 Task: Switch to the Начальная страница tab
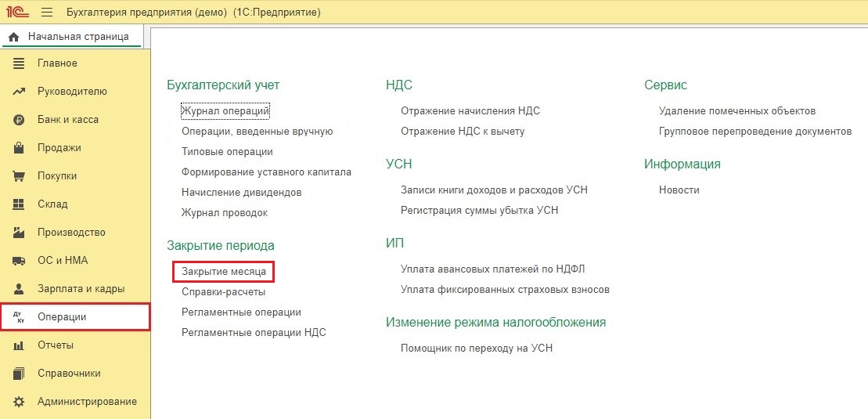[x=72, y=37]
